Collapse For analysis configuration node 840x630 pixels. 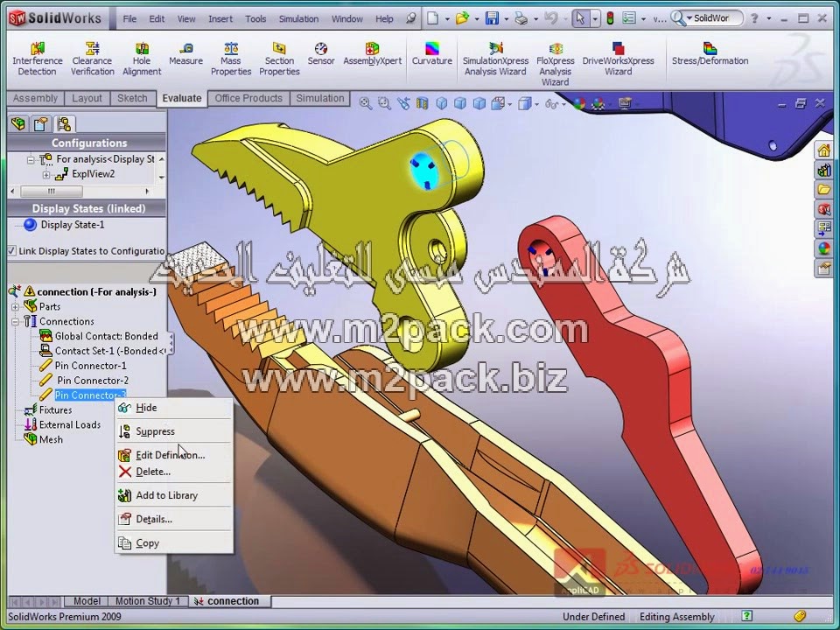31,159
